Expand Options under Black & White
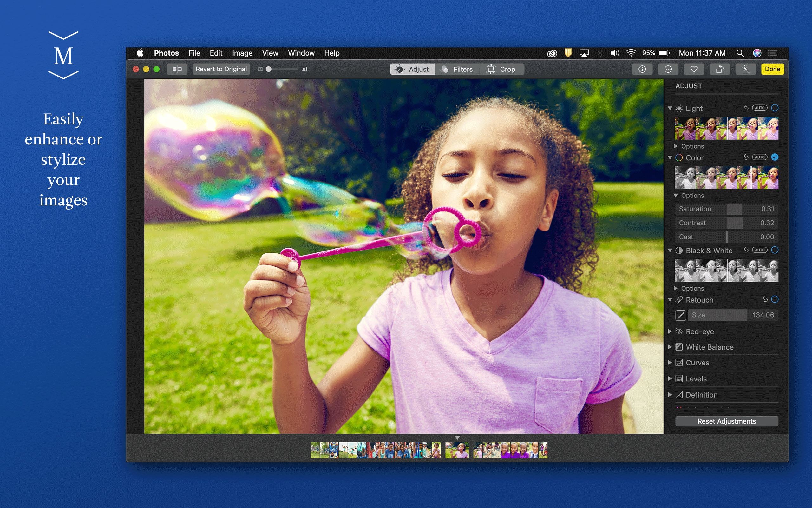 pos(676,288)
